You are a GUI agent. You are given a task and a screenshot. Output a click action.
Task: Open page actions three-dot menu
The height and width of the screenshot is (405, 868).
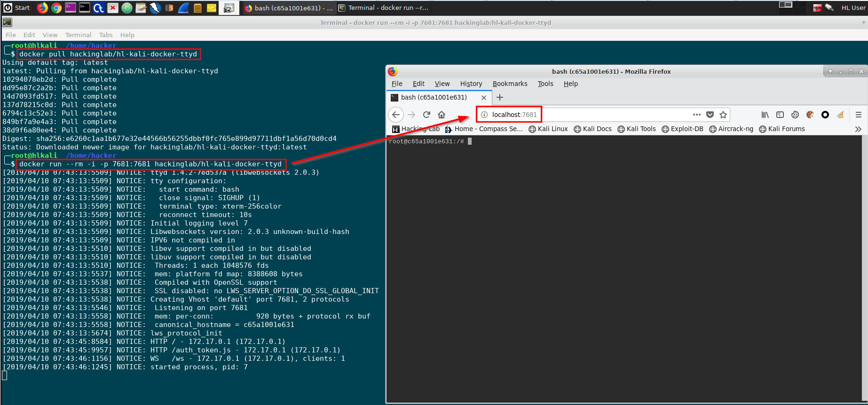[x=697, y=115]
